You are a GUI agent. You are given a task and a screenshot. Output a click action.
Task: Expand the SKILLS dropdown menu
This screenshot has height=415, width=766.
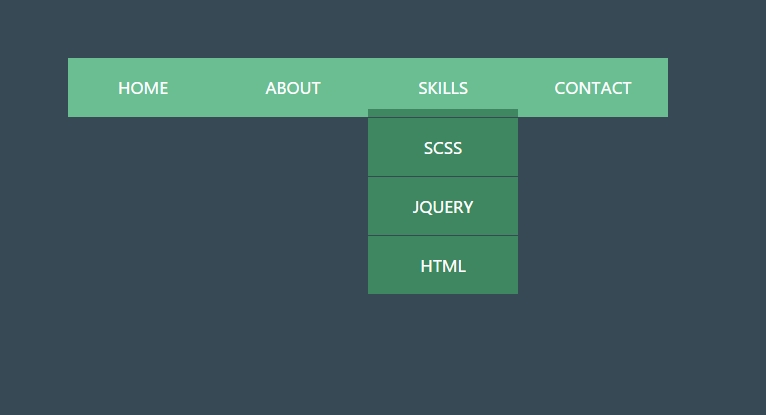[443, 88]
